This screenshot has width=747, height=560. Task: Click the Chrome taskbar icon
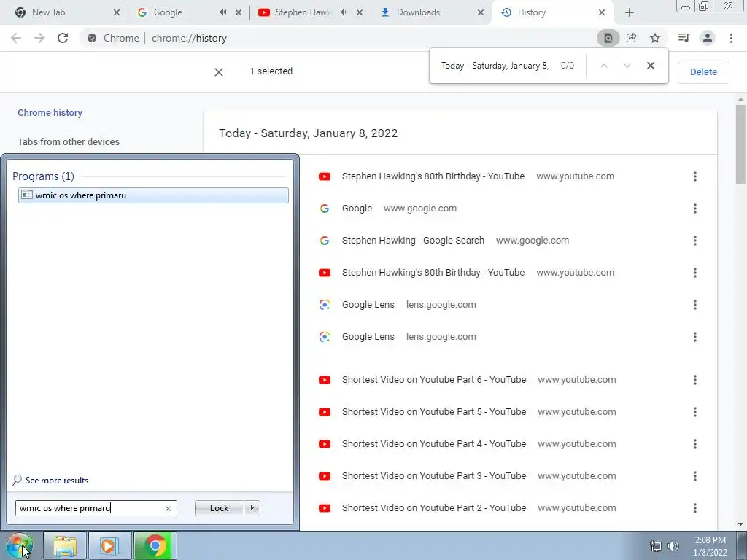click(155, 546)
